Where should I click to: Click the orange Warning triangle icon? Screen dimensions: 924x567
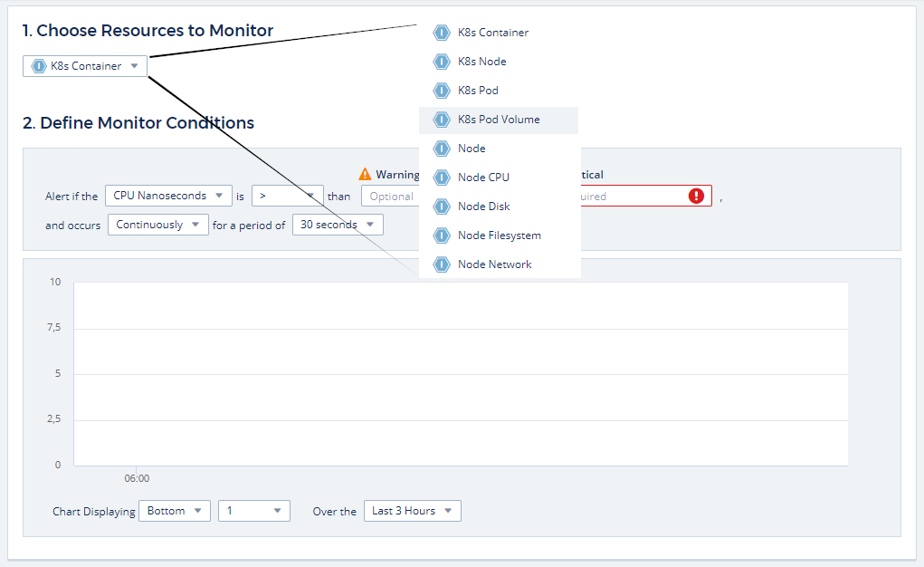(x=365, y=174)
